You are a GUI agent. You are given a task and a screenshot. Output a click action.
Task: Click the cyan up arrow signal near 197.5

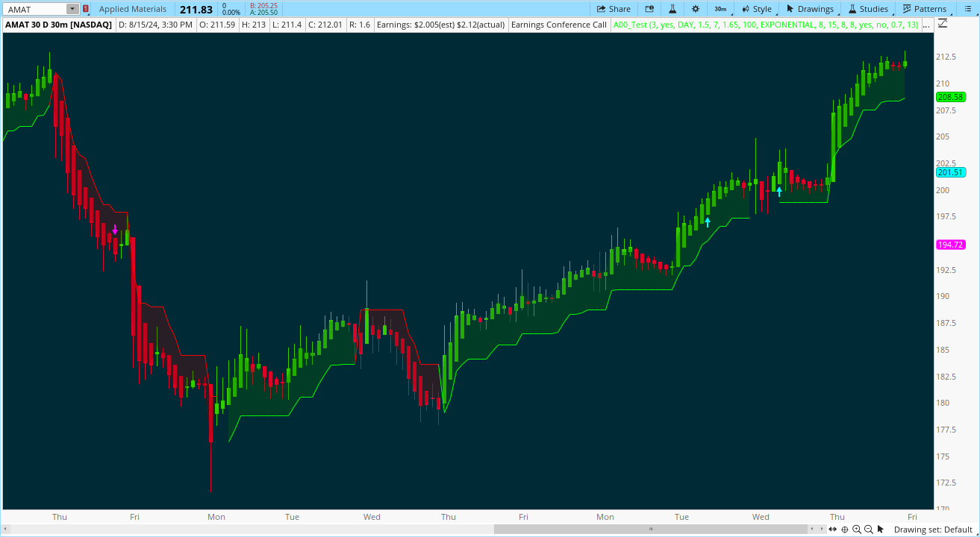click(x=708, y=222)
